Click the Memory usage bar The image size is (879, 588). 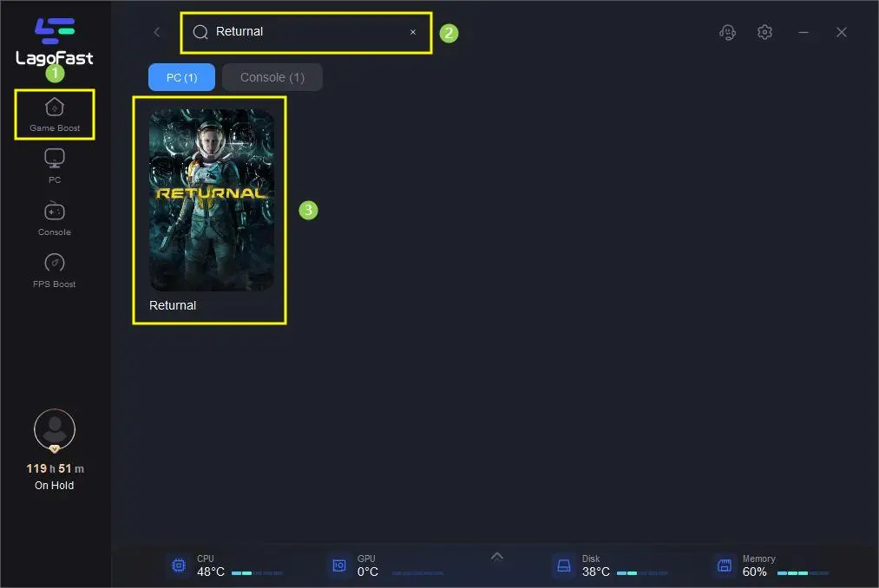pyautogui.click(x=803, y=573)
